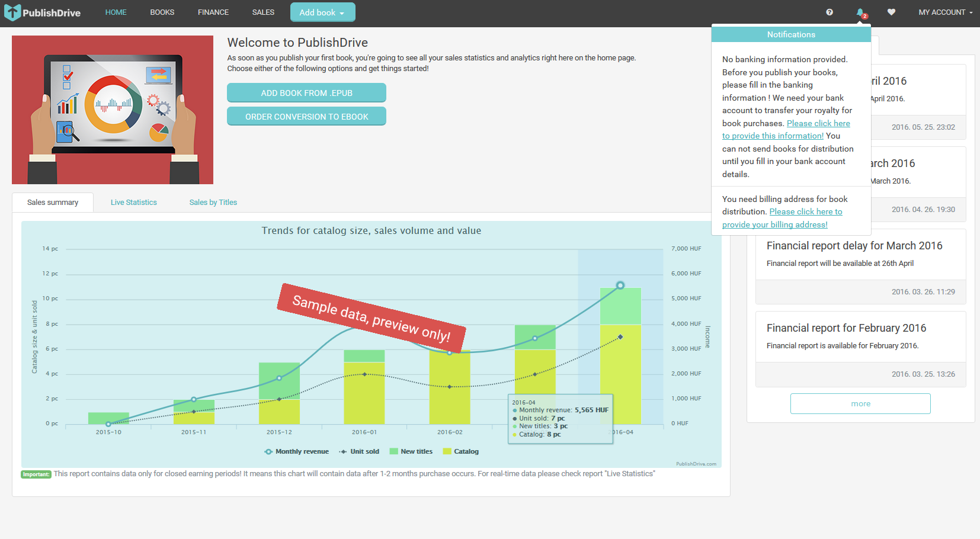
Task: Click the 2016. 04. 26. 19:30 timestamp
Action: point(923,210)
